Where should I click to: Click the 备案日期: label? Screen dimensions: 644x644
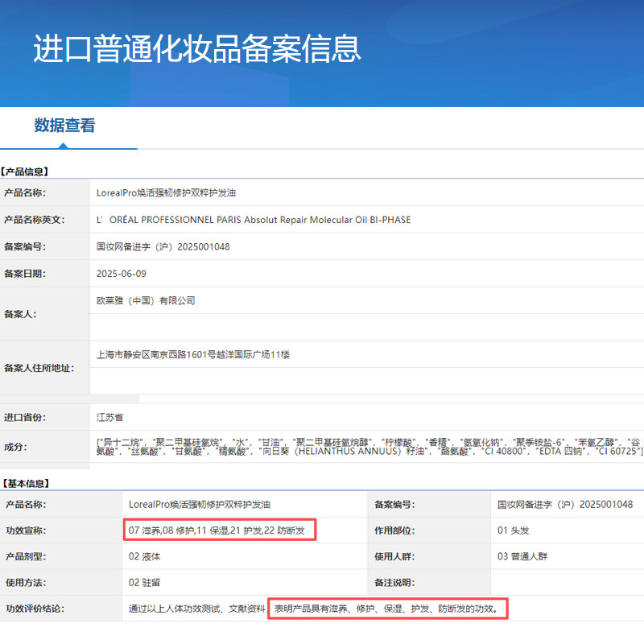[25, 274]
